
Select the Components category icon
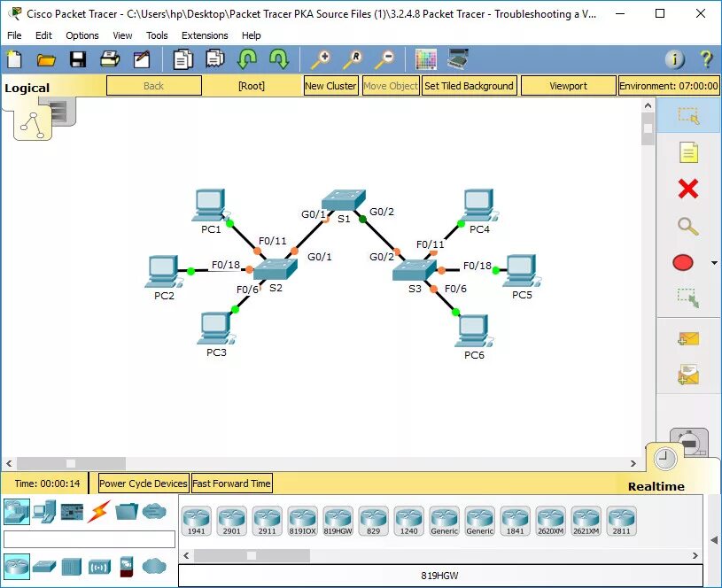coord(72,512)
